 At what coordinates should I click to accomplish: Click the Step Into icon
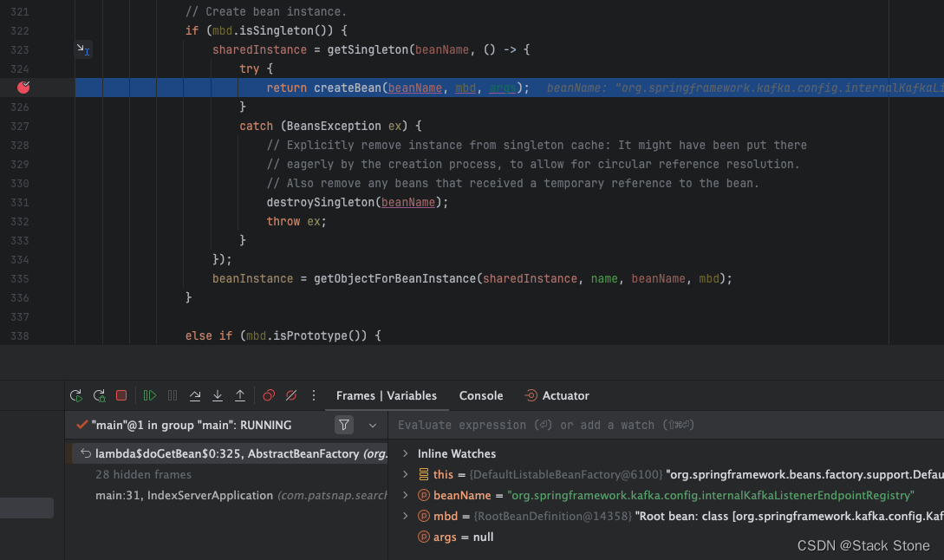tap(218, 395)
